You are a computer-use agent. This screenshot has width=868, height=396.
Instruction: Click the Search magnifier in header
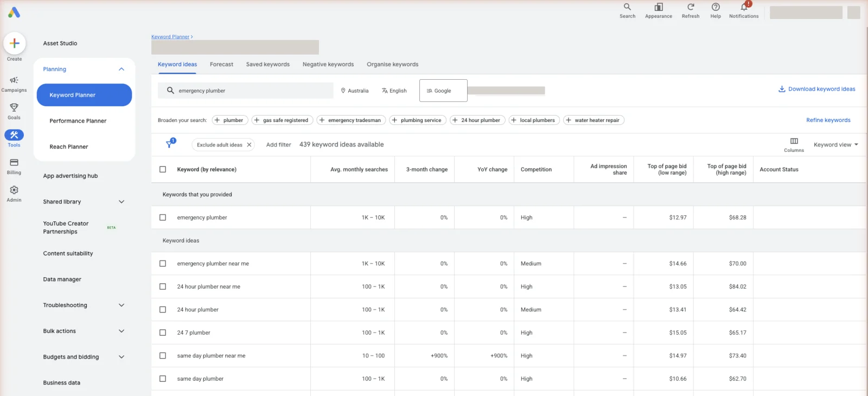(x=627, y=7)
